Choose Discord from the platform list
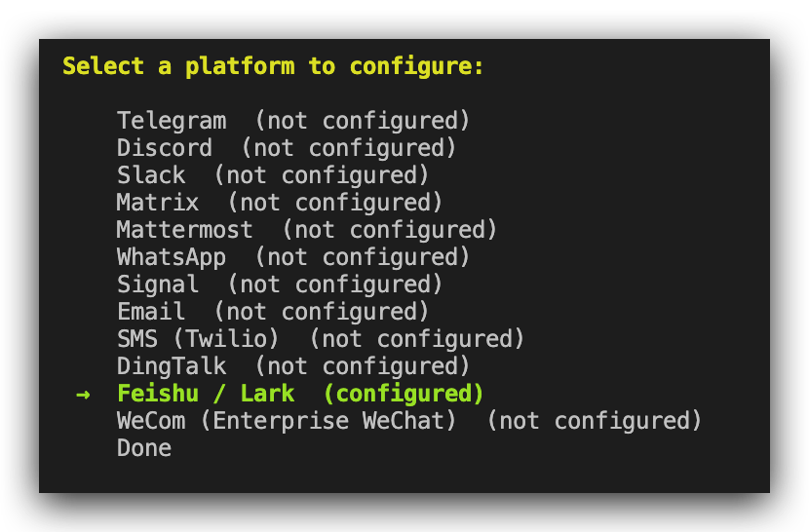Screen dimensions: 809x532 [165, 148]
